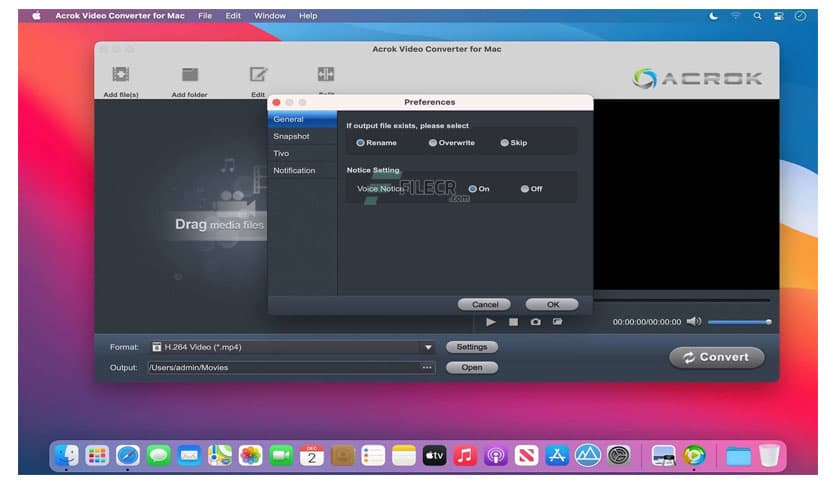Click the Cancel button in Preferences
This screenshot has width=836, height=484.
point(485,304)
